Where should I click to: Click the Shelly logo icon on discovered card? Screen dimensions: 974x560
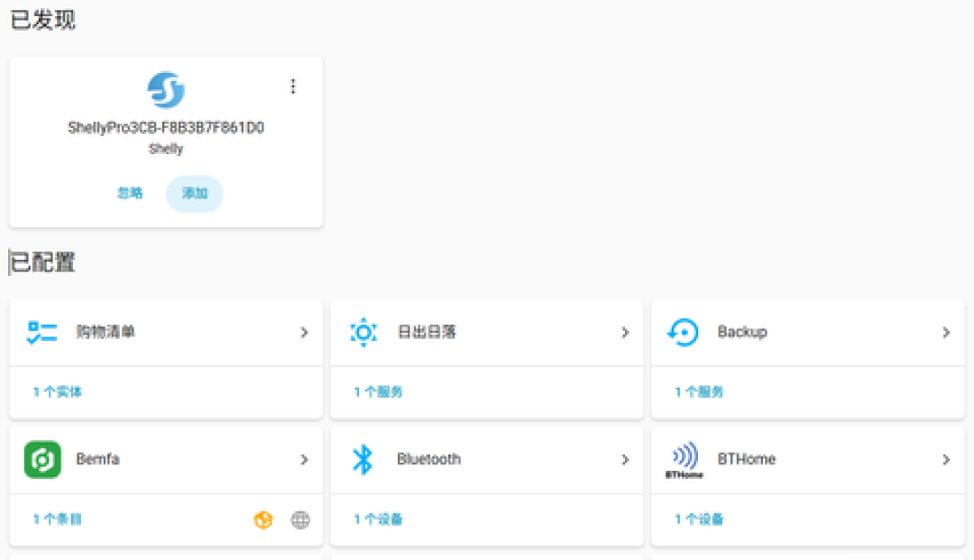point(166,90)
